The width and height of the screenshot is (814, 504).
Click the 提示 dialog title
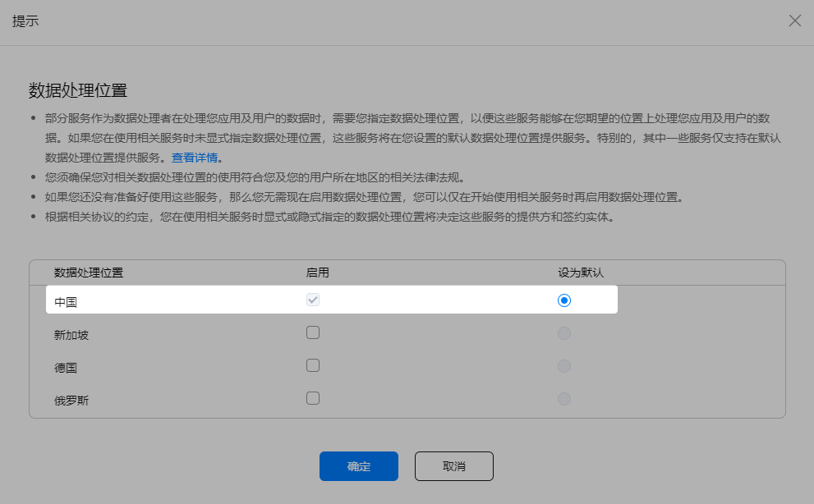[x=25, y=21]
